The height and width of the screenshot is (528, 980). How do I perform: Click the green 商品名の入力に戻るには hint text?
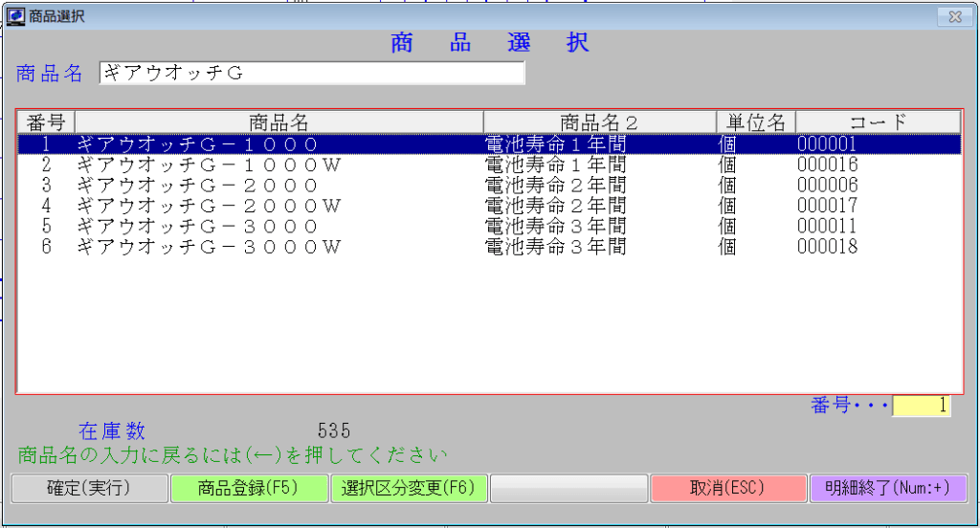pyautogui.click(x=233, y=455)
